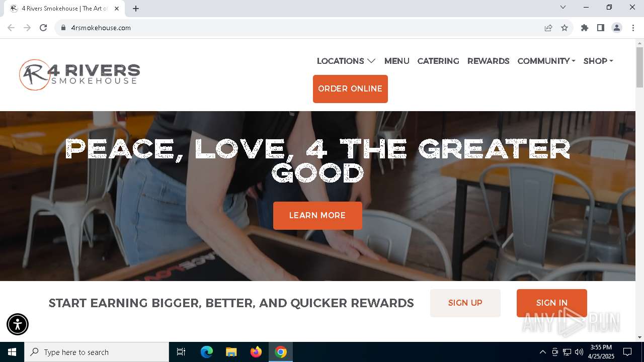Open the Chrome profile avatar icon
Screen dimensions: 644x362
click(x=617, y=28)
